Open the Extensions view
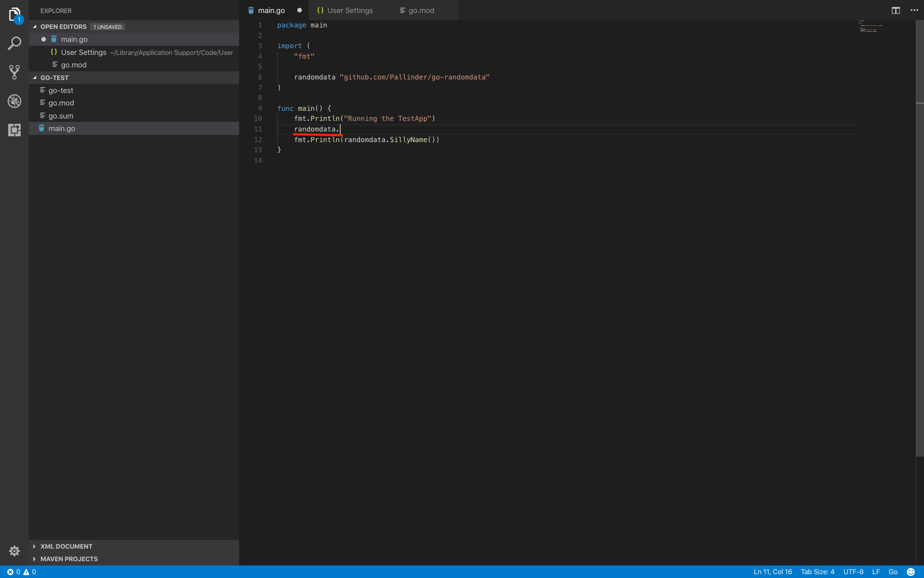This screenshot has height=578, width=924. click(14, 130)
